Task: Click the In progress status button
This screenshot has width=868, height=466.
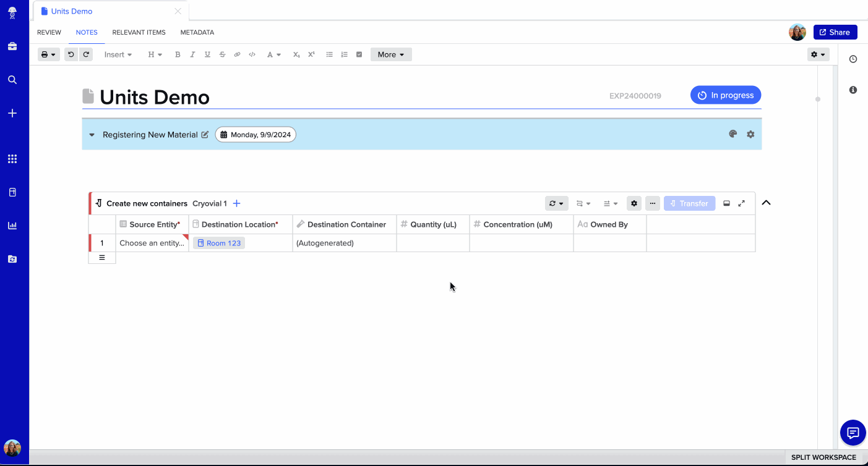Action: pyautogui.click(x=726, y=95)
